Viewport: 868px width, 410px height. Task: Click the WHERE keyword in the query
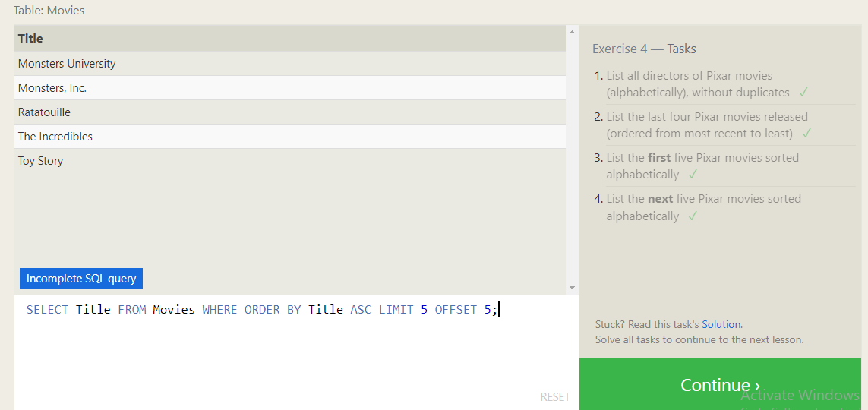point(219,310)
